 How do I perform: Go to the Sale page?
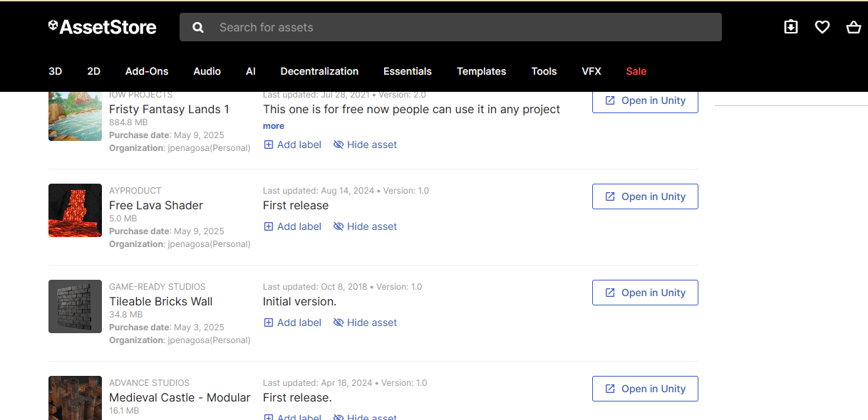tap(636, 71)
